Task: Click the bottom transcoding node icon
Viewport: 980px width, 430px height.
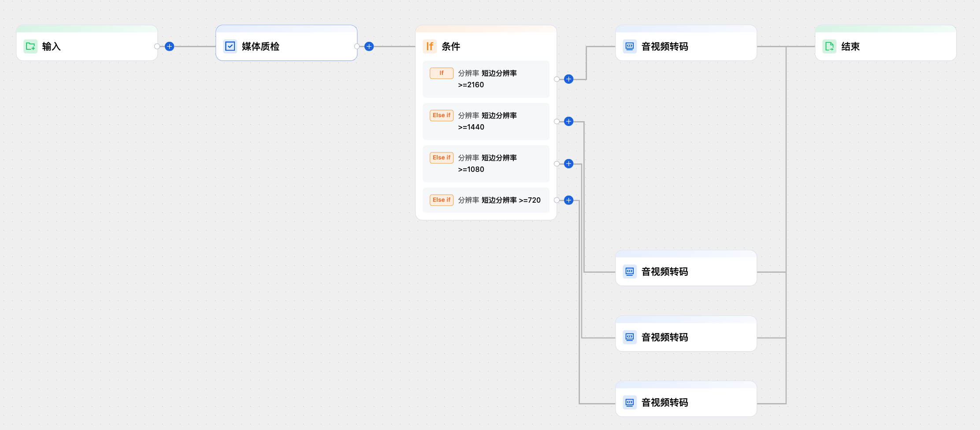Action: (x=630, y=402)
